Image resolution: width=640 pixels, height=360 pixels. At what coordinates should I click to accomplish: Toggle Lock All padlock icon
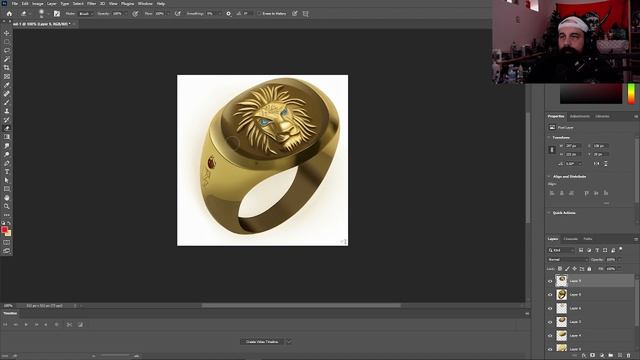point(589,269)
